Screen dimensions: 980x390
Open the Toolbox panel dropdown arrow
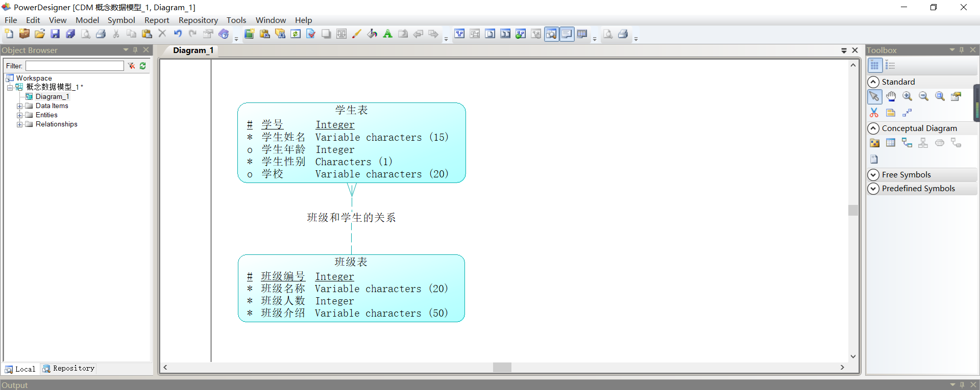click(952, 50)
